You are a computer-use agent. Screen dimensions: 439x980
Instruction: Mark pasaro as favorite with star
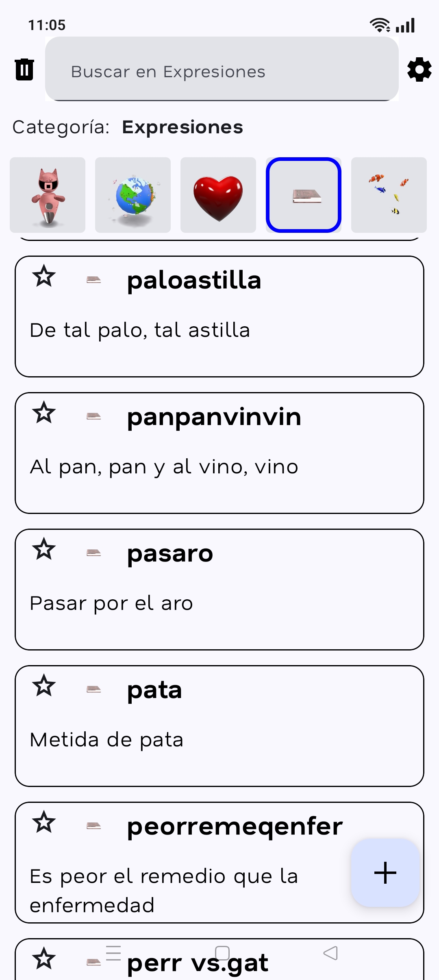pyautogui.click(x=44, y=549)
